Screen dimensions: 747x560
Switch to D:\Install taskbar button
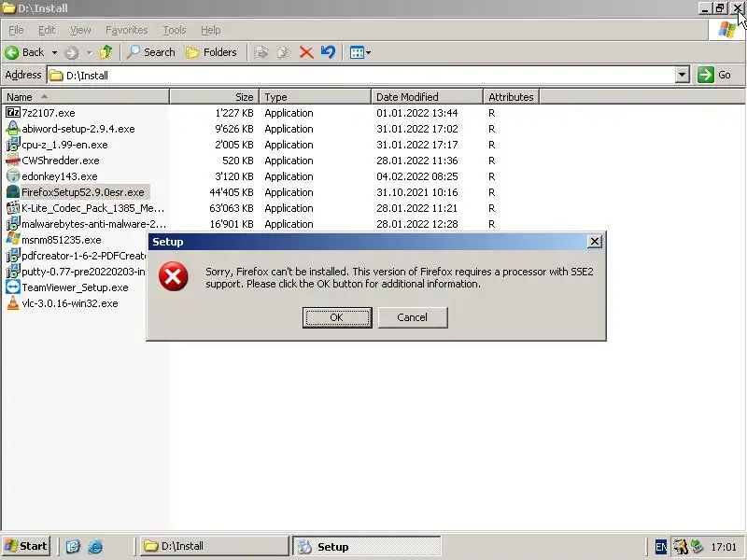pos(215,546)
